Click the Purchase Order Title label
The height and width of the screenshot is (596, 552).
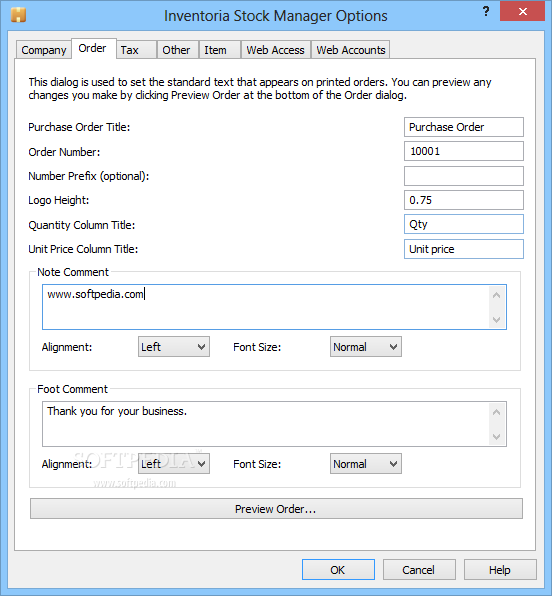[79, 127]
